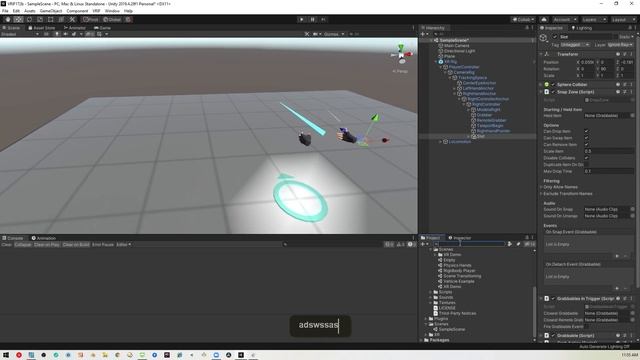Open the Shaded draw mode dropdown
This screenshot has height=360, width=640.
coord(20,34)
